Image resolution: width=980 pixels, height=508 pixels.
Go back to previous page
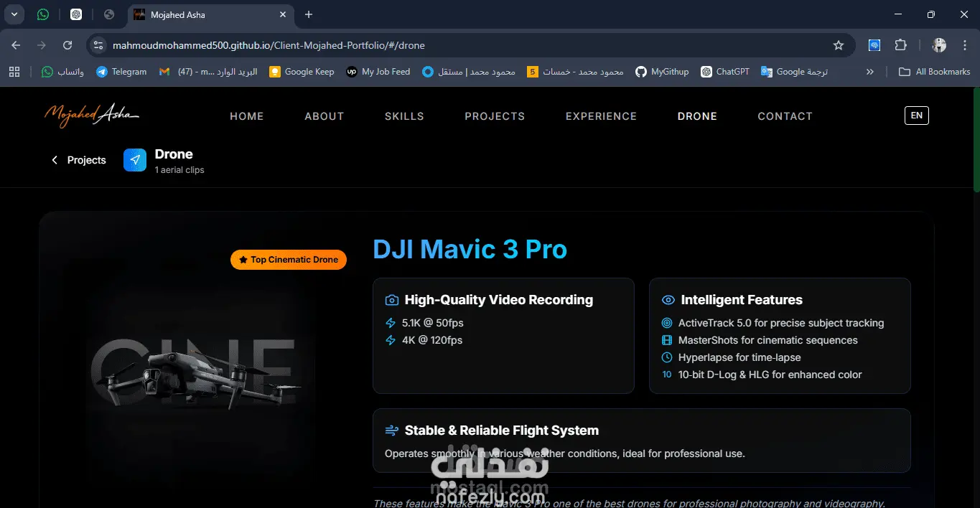click(16, 45)
